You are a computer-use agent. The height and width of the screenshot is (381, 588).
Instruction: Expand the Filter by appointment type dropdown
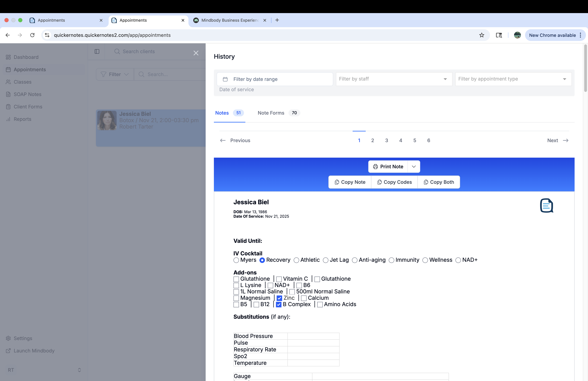point(513,79)
